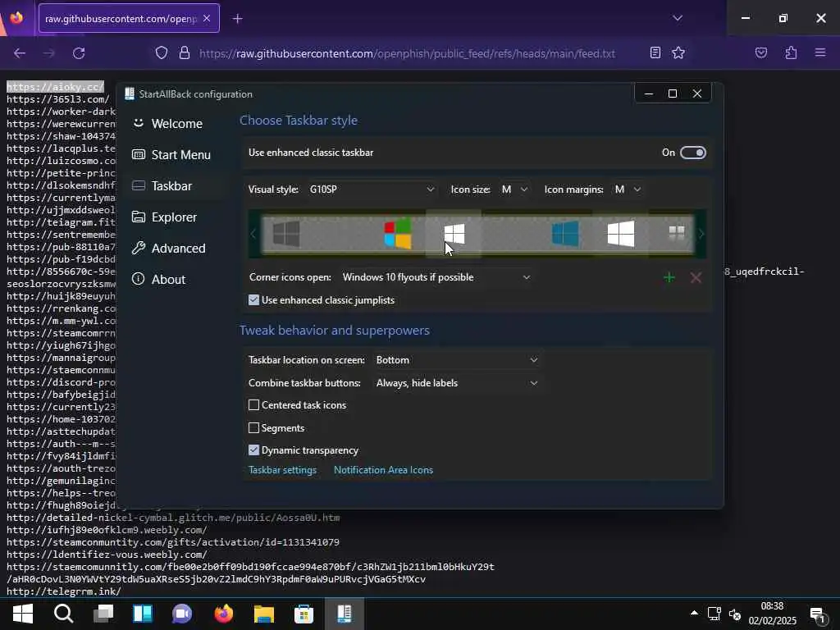Click the Firefox back arrow
This screenshot has width=840, height=630.
click(20, 53)
